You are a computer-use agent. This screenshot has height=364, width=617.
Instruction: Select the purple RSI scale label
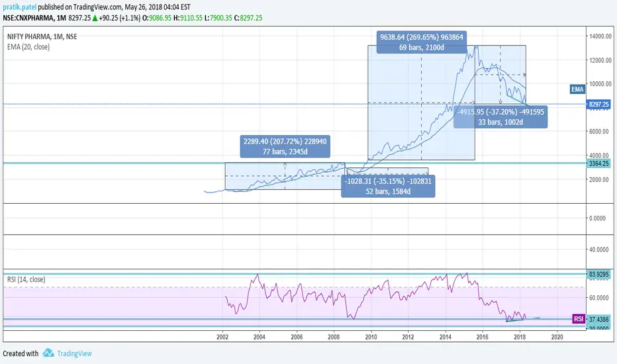point(579,319)
